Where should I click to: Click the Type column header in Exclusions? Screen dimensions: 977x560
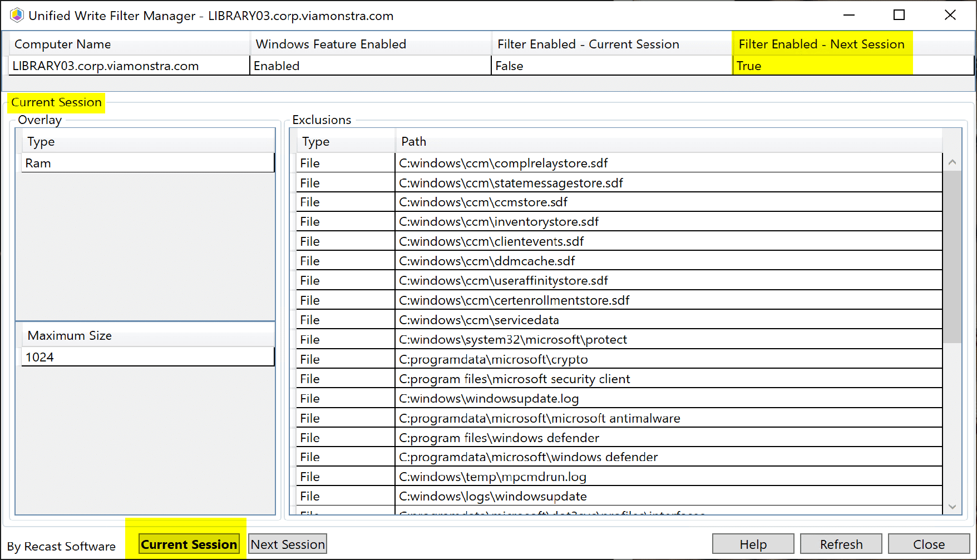pos(345,142)
